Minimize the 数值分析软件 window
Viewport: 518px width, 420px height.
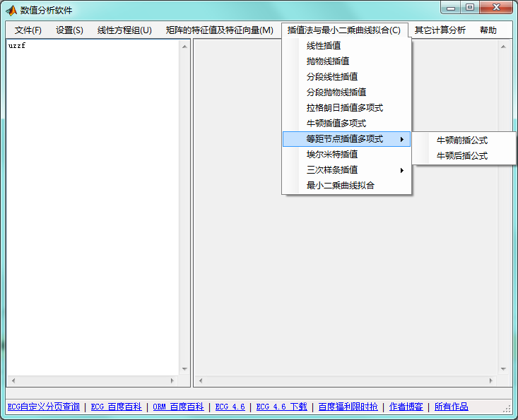(451, 8)
